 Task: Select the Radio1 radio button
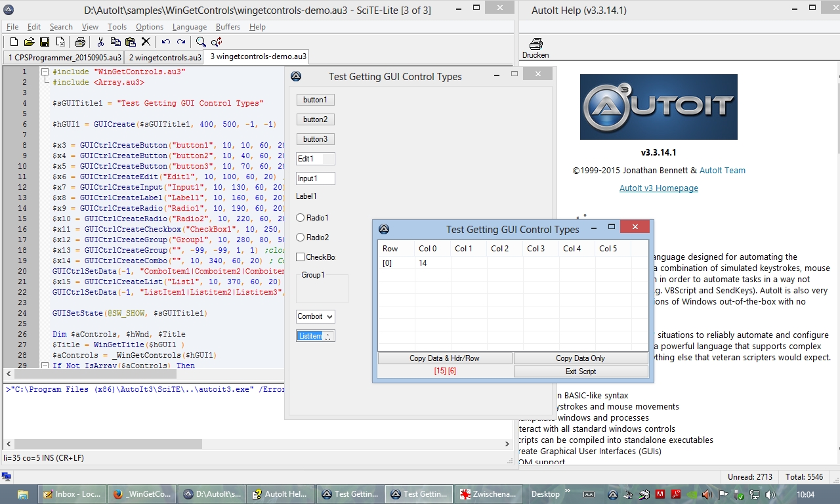pos(301,218)
